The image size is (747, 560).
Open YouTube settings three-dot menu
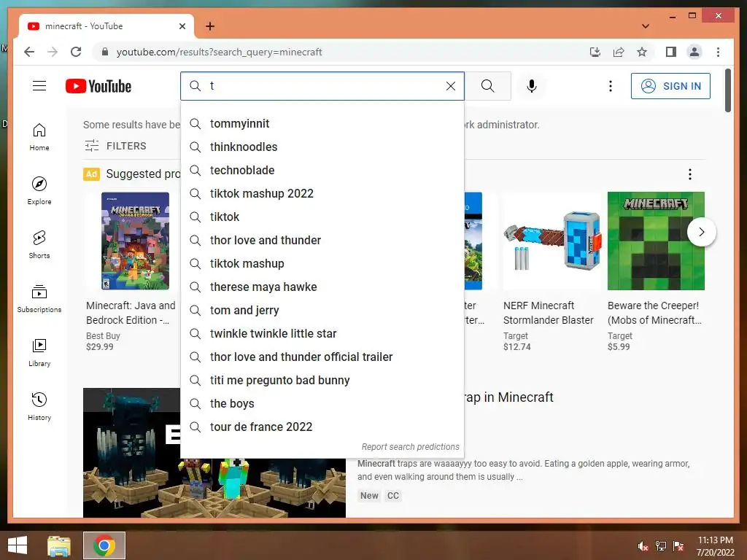click(611, 86)
